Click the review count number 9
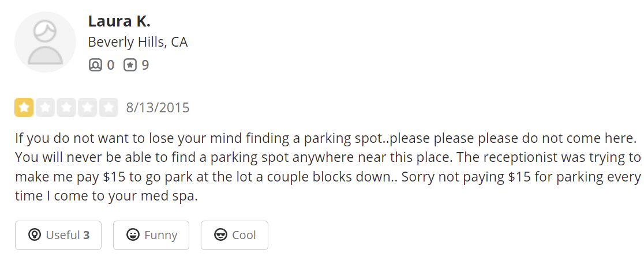 pyautogui.click(x=145, y=65)
